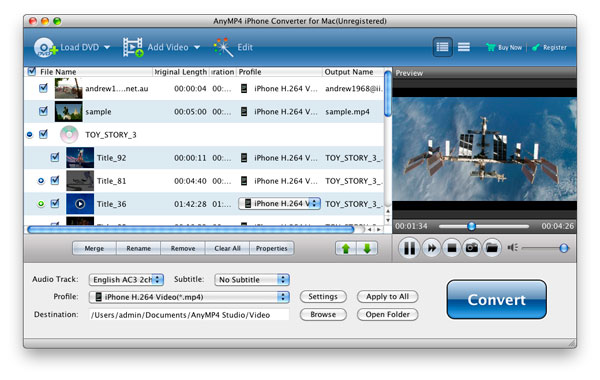Move selected item down with green arrow
600x380 pixels.
click(x=367, y=249)
